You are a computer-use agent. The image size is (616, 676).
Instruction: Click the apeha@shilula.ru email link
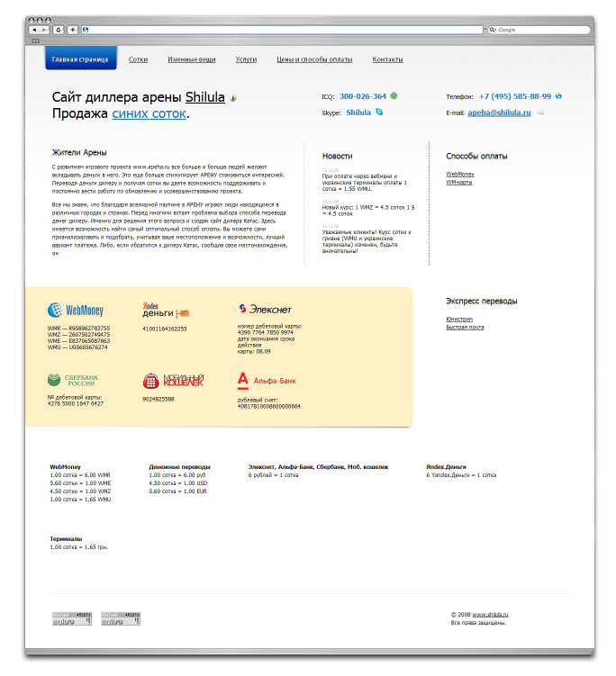pos(499,113)
